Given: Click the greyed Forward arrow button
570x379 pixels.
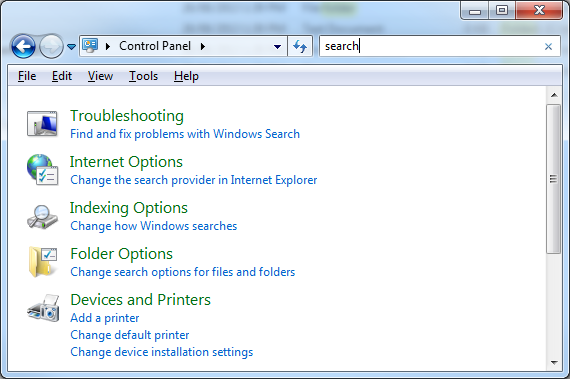Looking at the screenshot, I should [51, 47].
